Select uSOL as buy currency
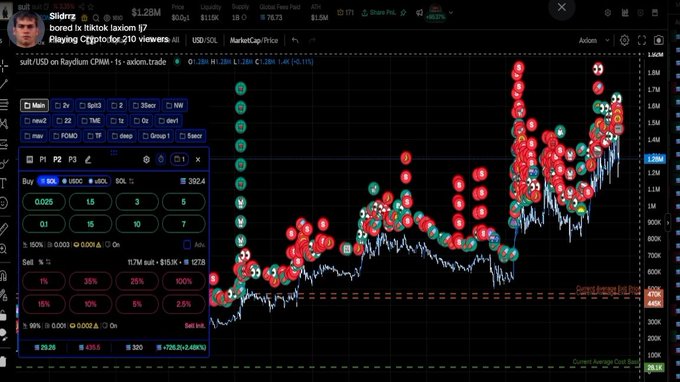Screen dimensions: 680x382 pos(98,181)
